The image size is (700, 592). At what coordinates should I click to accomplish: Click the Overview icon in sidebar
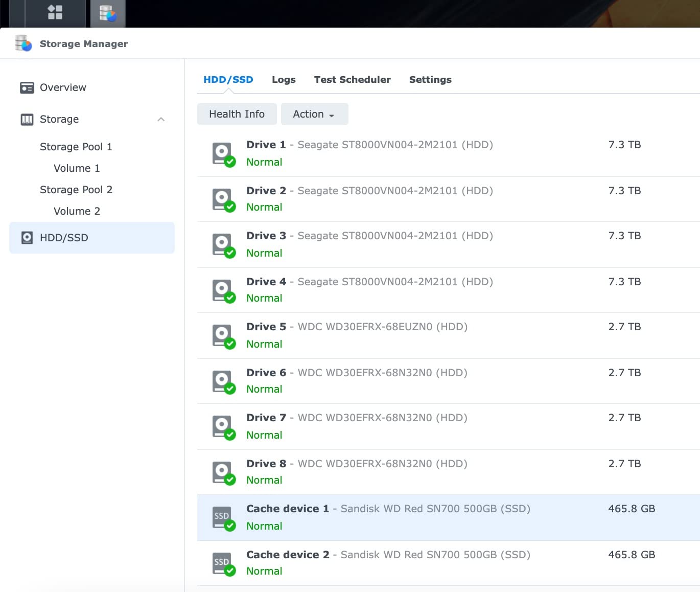[x=27, y=87]
